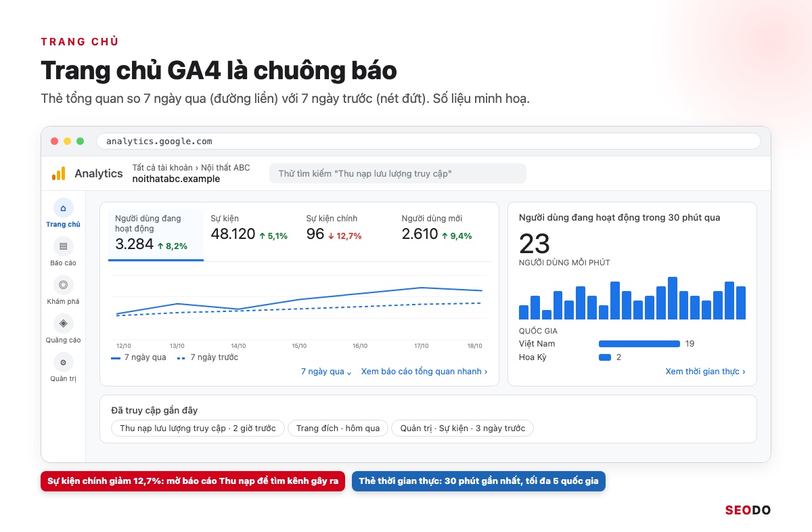Image resolution: width=812 pixels, height=532 pixels.
Task: Open the Khám phá explore icon
Action: tap(63, 285)
